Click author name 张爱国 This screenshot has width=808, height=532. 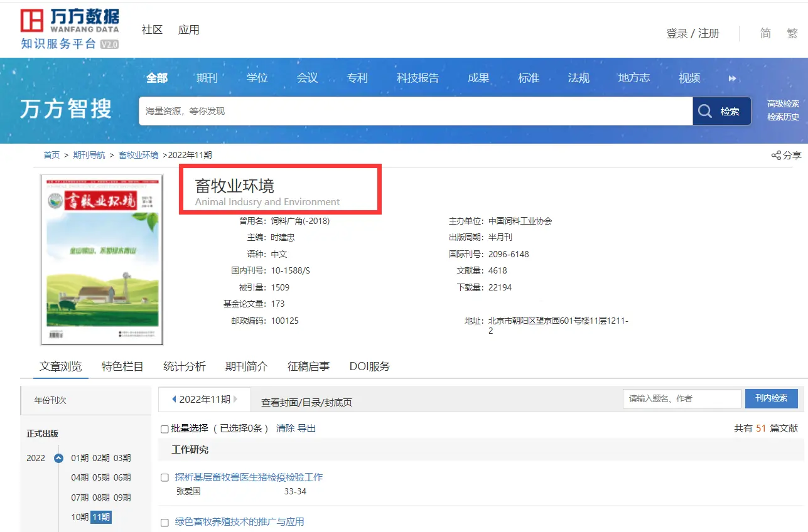[188, 491]
